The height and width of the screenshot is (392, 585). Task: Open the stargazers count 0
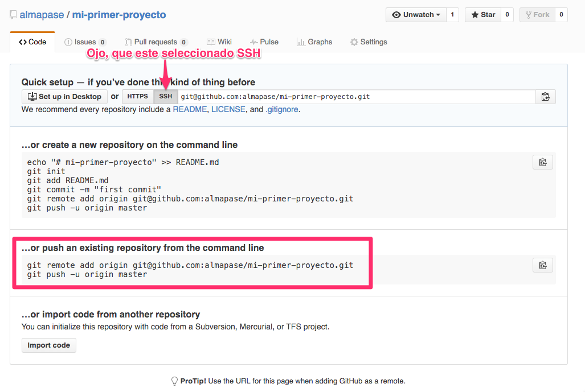(507, 15)
